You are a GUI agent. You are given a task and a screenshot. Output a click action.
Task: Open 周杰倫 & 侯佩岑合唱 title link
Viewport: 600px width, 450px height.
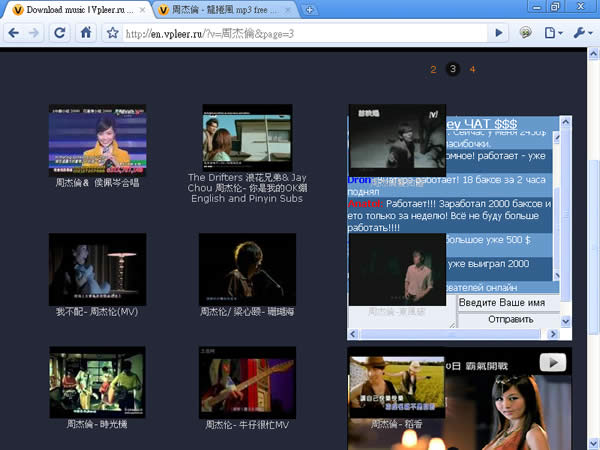97,183
